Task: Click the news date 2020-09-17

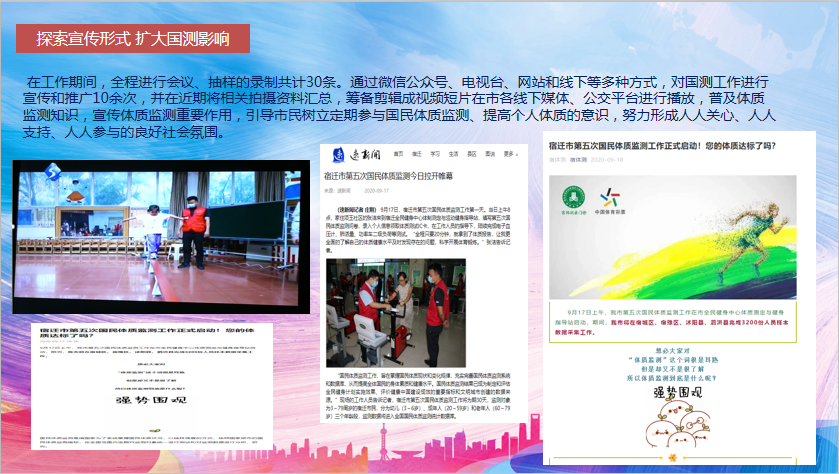Action: point(376,190)
